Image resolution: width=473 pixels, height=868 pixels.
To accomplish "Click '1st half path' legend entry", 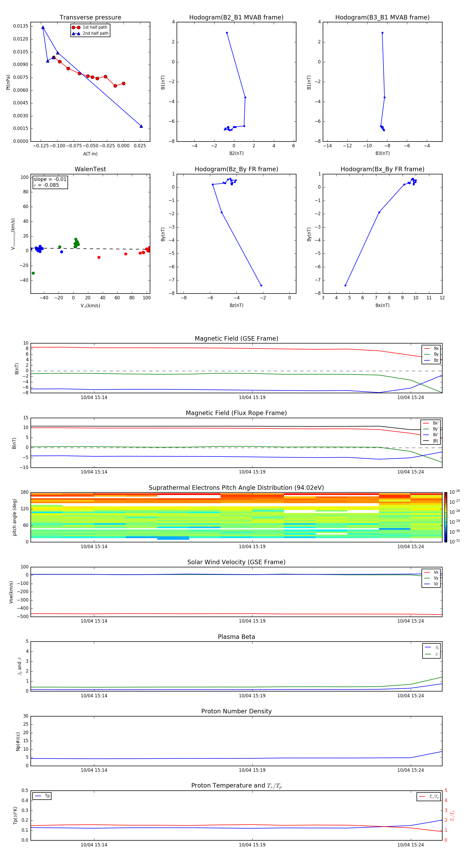I will (x=90, y=27).
